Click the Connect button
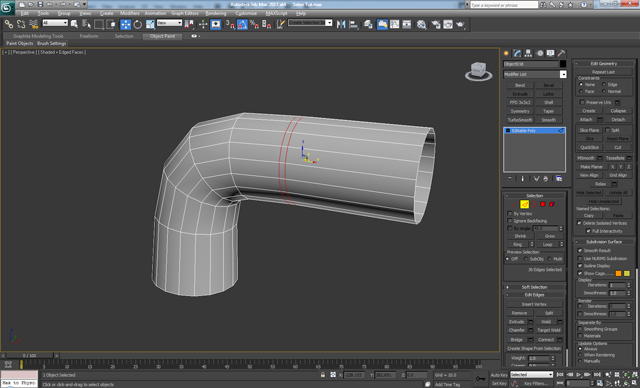Viewport: 640px width, 388px height. tap(546, 339)
